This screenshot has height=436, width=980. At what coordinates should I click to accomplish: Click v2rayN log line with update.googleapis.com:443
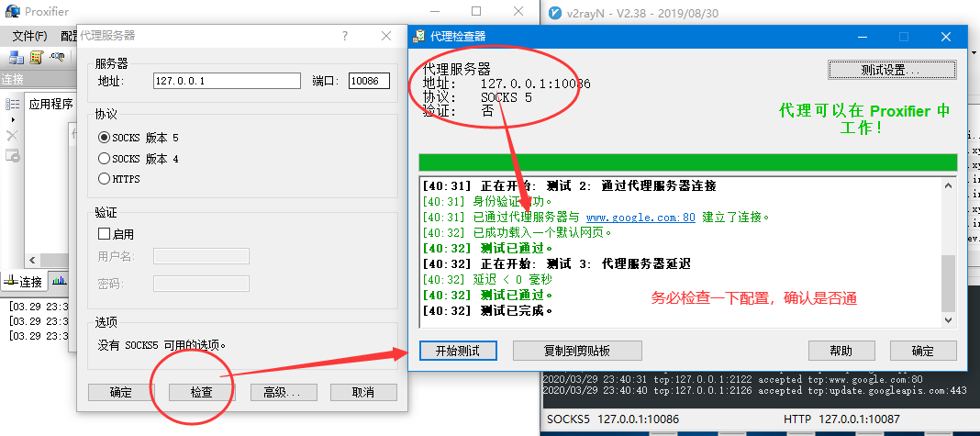(x=755, y=390)
